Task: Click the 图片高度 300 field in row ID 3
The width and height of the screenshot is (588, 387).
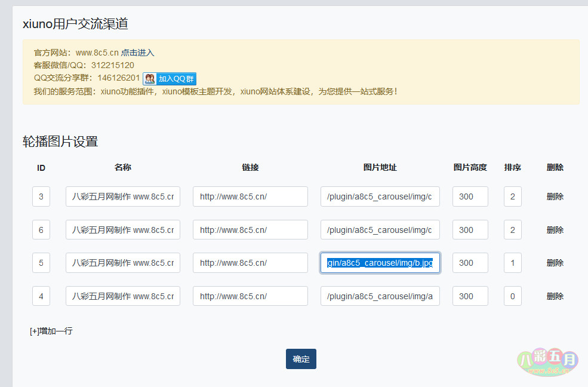Action: coord(470,196)
